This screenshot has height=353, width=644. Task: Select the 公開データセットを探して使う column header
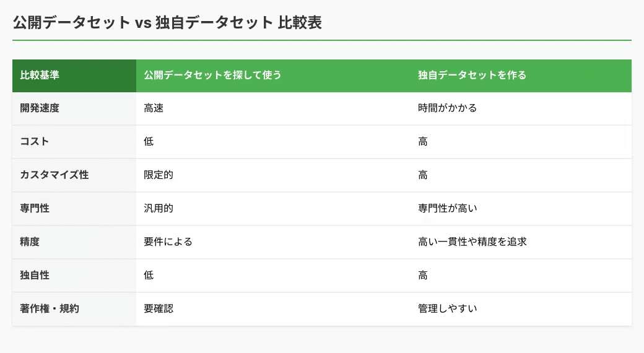[x=273, y=76]
